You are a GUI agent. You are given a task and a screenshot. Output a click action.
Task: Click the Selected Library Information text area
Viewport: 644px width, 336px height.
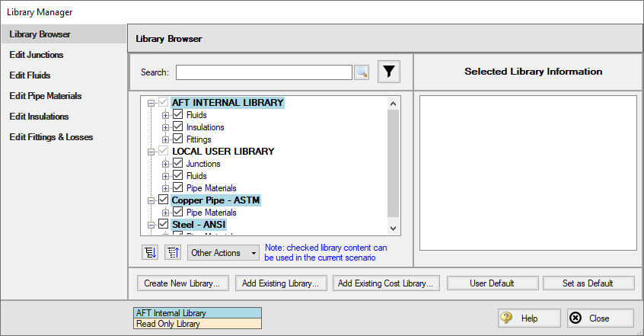tap(528, 173)
